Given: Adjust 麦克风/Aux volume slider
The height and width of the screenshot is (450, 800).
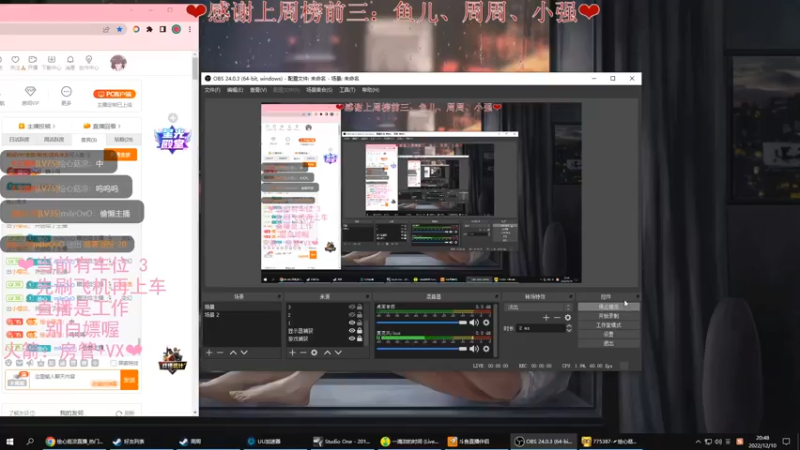Looking at the screenshot, I should 421,348.
